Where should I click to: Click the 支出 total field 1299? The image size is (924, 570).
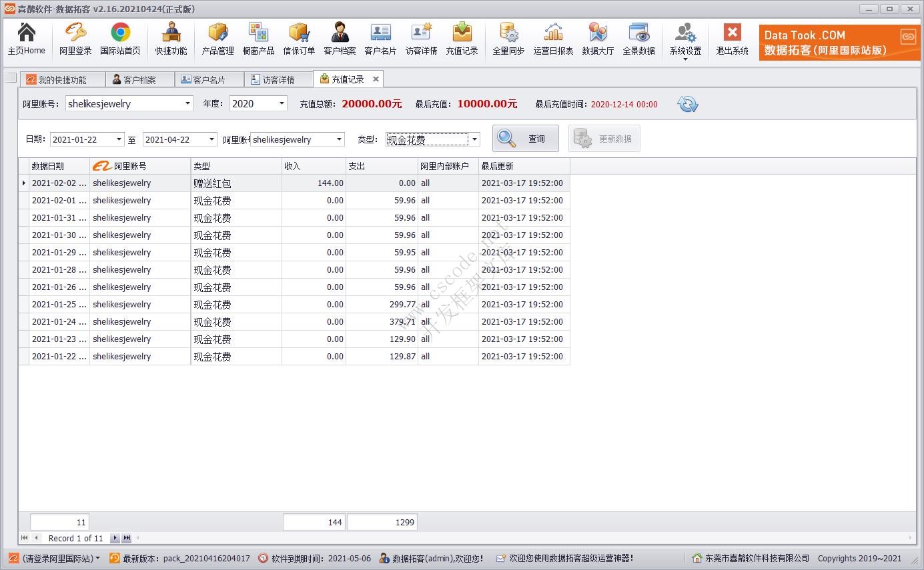(382, 522)
